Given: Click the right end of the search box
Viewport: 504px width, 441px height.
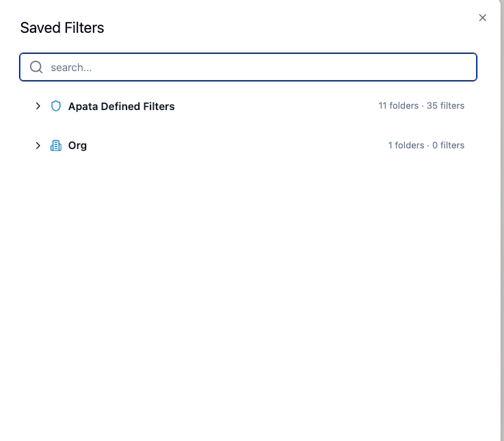Looking at the screenshot, I should click(x=465, y=68).
